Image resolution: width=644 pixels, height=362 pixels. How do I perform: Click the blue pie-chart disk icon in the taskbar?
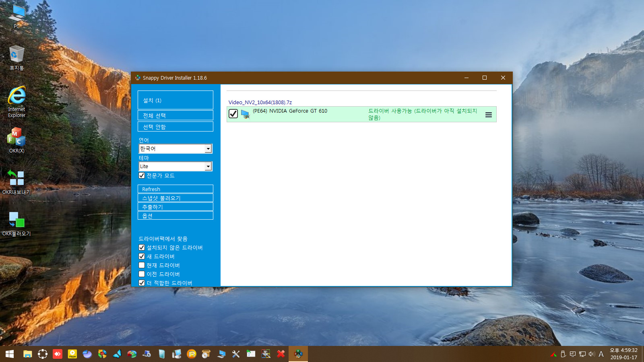(x=87, y=354)
